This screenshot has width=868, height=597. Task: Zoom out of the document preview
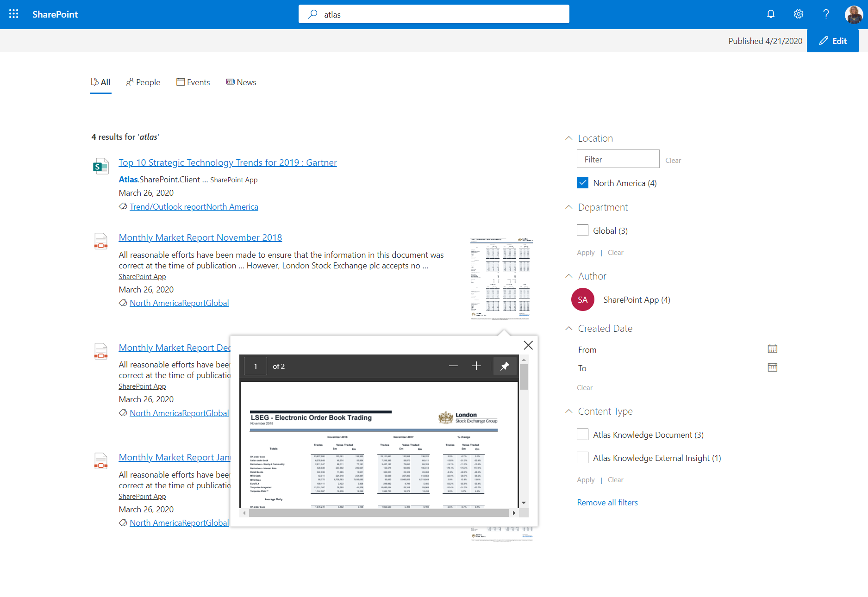click(x=453, y=366)
